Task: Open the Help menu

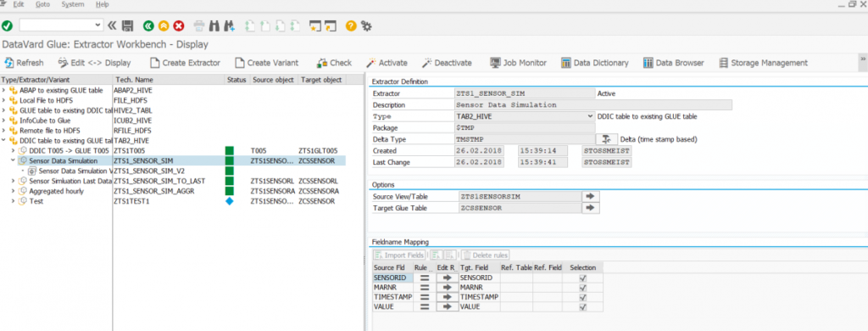Action: pos(103,4)
